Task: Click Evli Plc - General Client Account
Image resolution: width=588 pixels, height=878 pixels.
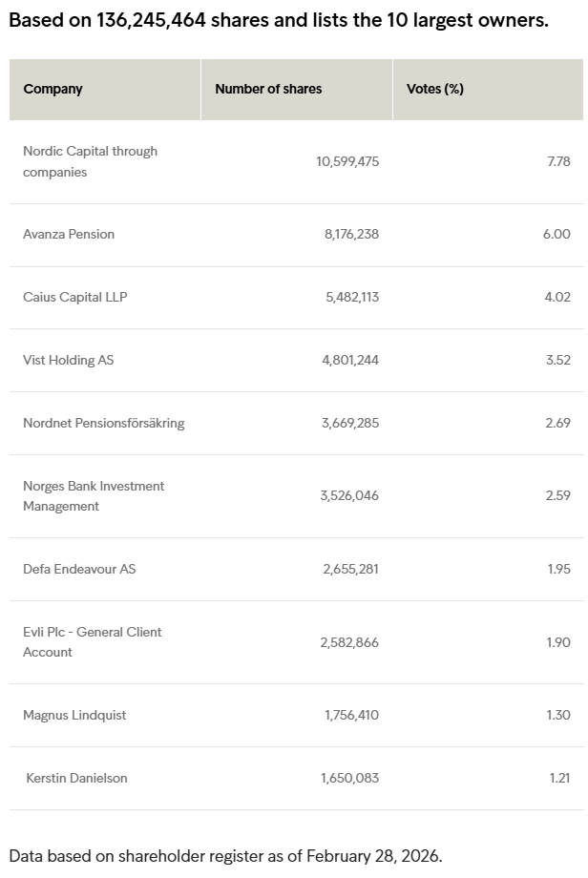Action: click(x=92, y=641)
